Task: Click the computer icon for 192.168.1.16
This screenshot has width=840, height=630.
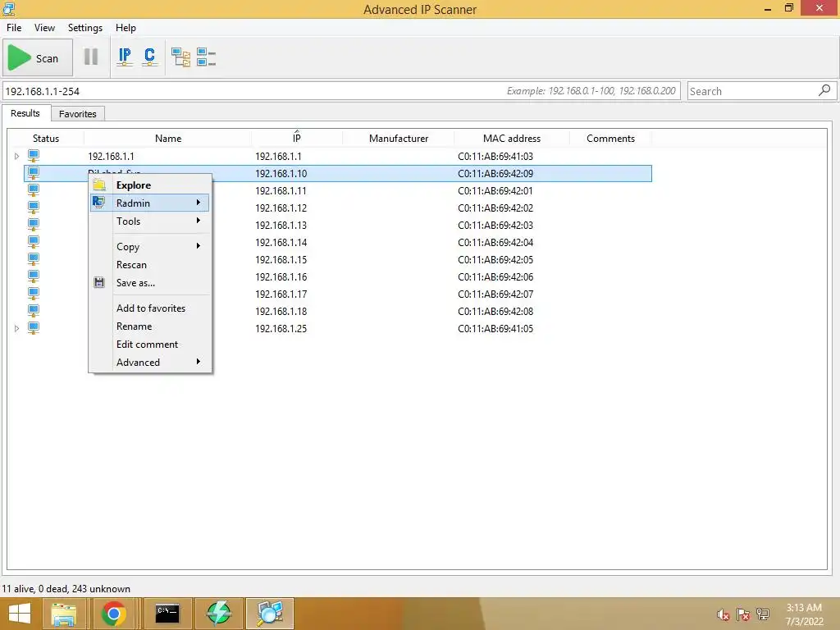Action: point(33,277)
